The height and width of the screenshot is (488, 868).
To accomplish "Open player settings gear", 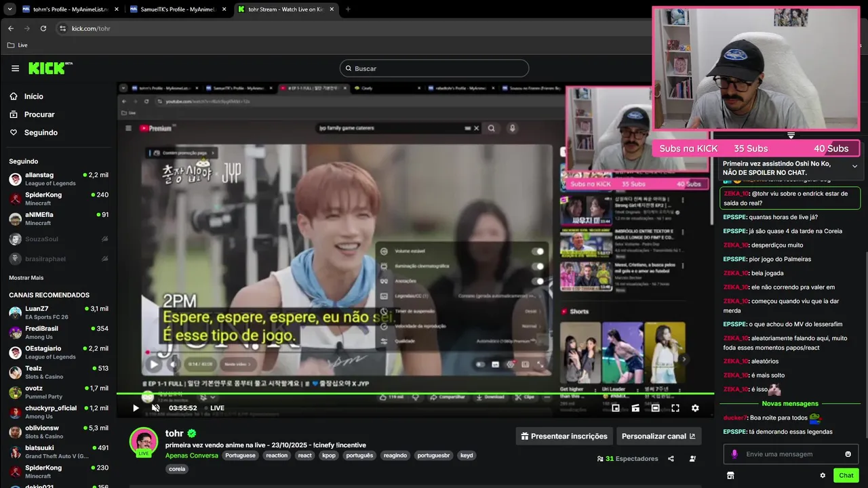I will pyautogui.click(x=695, y=408).
